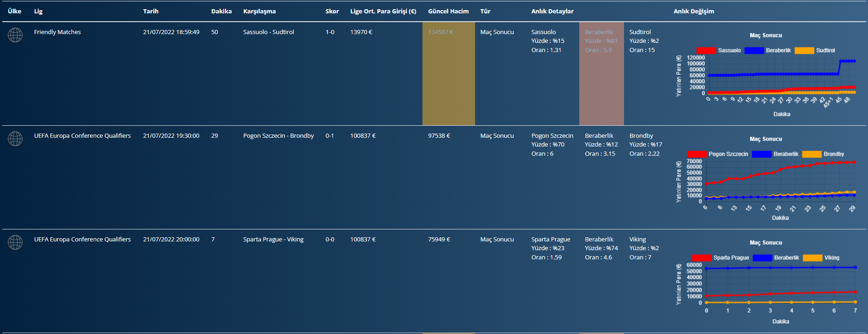Click the Dakika column header

click(x=221, y=12)
